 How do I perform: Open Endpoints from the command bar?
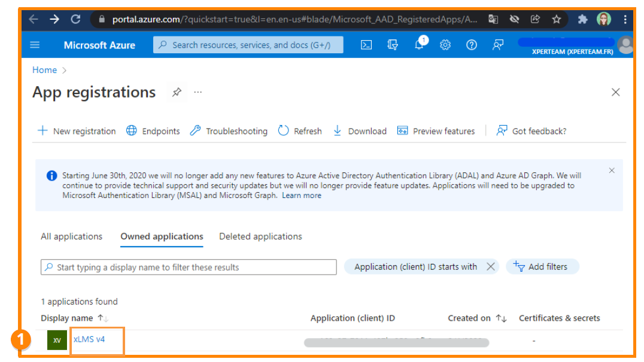point(153,131)
